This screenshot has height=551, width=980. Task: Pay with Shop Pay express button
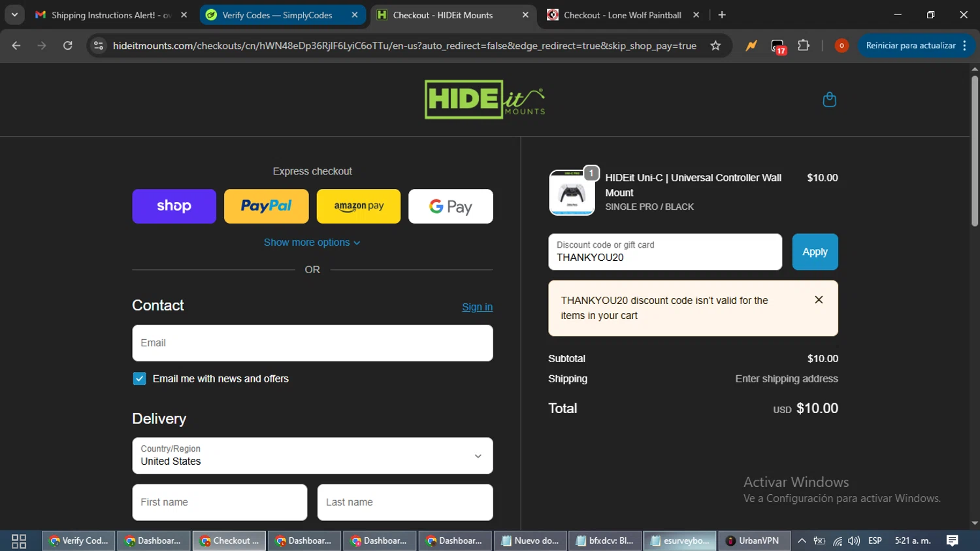174,206
